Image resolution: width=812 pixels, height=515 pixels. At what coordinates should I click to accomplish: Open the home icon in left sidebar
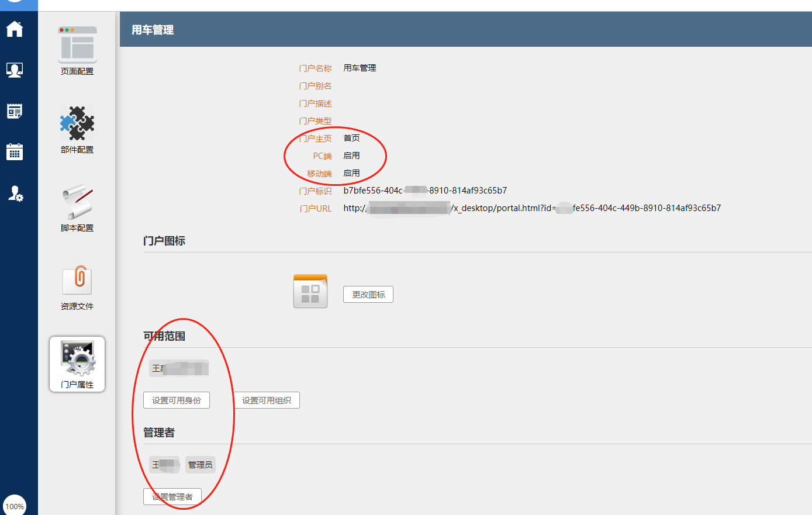(x=15, y=29)
